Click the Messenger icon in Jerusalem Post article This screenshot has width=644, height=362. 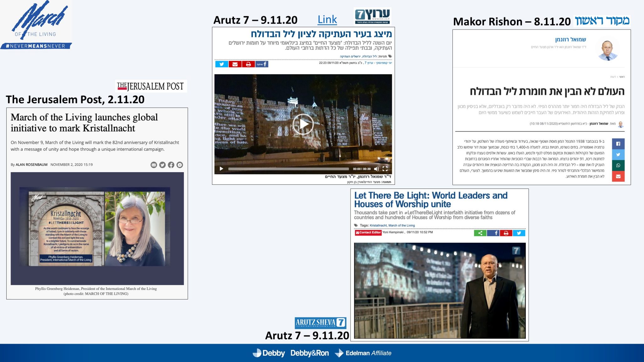(x=180, y=165)
